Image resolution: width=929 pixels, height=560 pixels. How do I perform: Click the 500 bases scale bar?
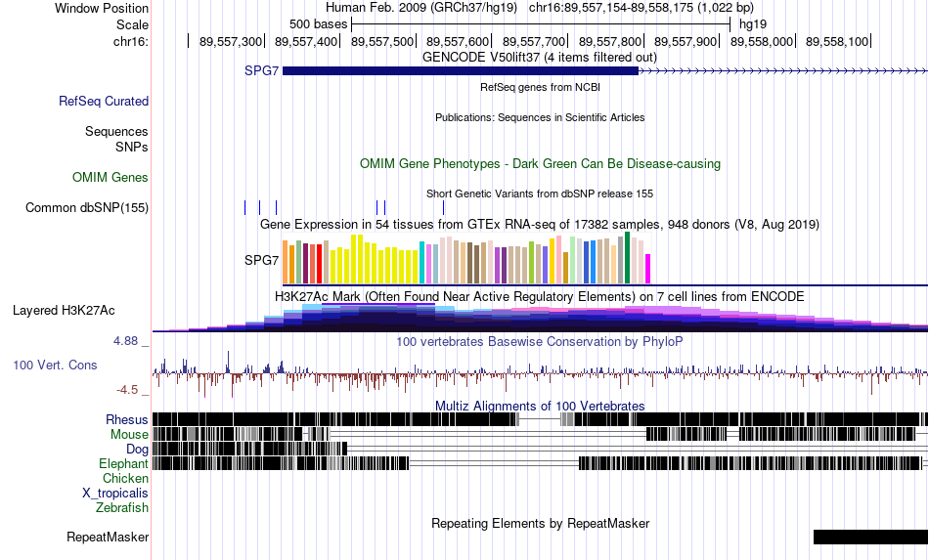point(541,24)
